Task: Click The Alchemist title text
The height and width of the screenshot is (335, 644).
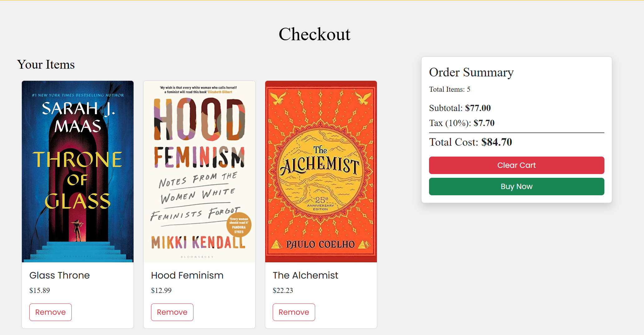Action: 305,275
